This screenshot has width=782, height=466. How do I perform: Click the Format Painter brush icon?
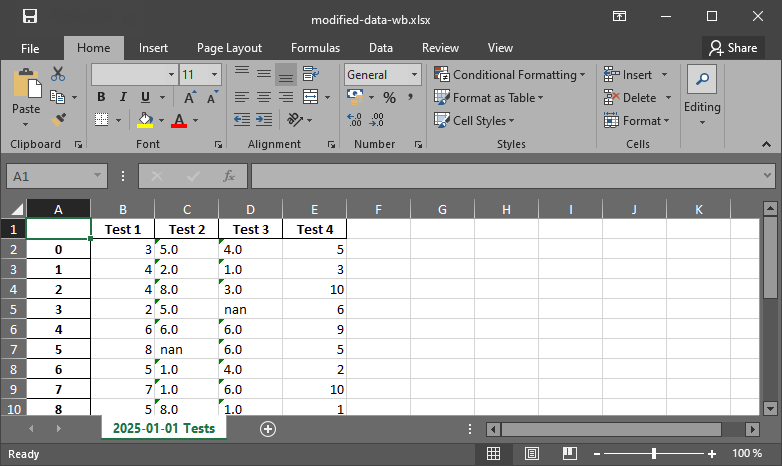(x=58, y=120)
